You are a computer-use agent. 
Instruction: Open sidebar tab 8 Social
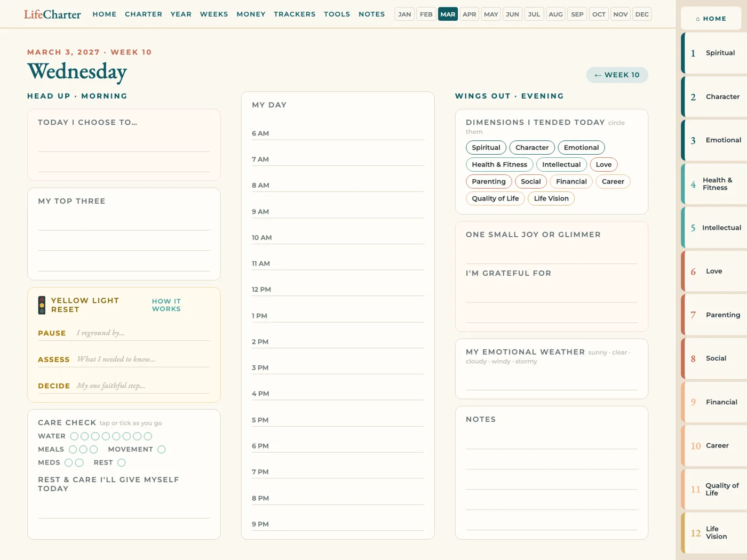point(714,359)
